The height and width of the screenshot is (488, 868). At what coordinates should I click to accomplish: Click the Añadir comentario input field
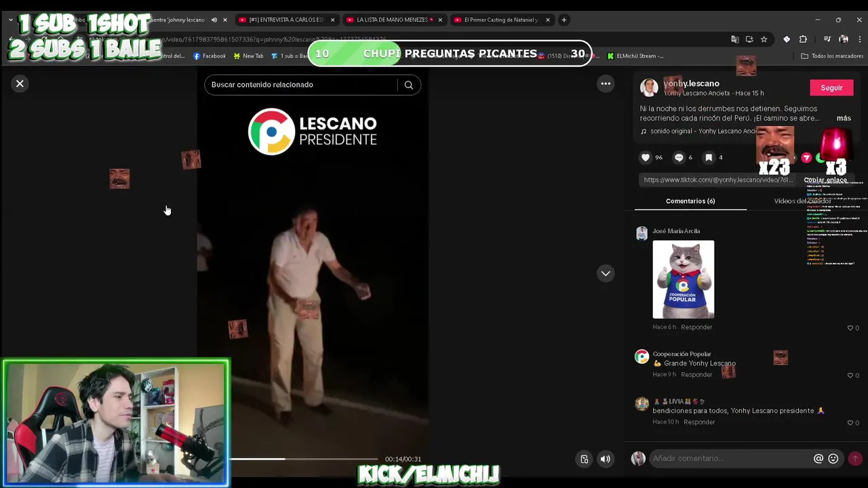pos(731,458)
